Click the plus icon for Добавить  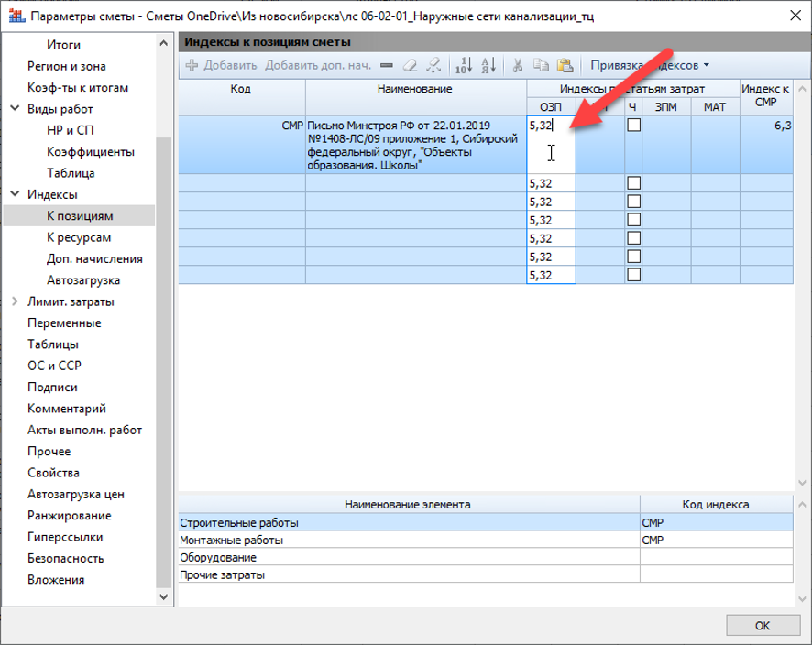pos(192,65)
